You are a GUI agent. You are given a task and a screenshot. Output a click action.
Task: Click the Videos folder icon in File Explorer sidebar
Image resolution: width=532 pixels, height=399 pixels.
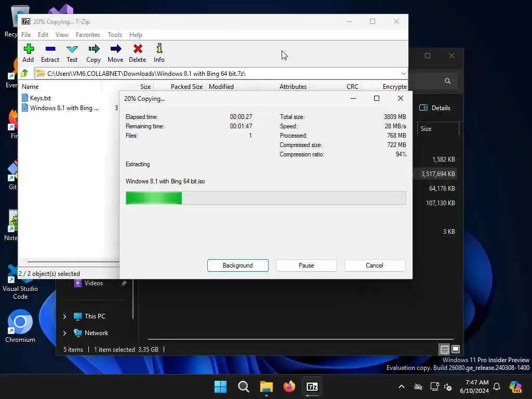(x=78, y=283)
